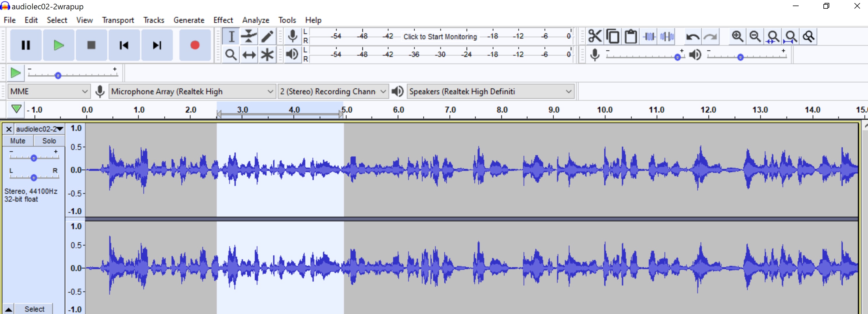This screenshot has height=314, width=868.
Task: Click Fit Project to Width icon
Action: (791, 36)
